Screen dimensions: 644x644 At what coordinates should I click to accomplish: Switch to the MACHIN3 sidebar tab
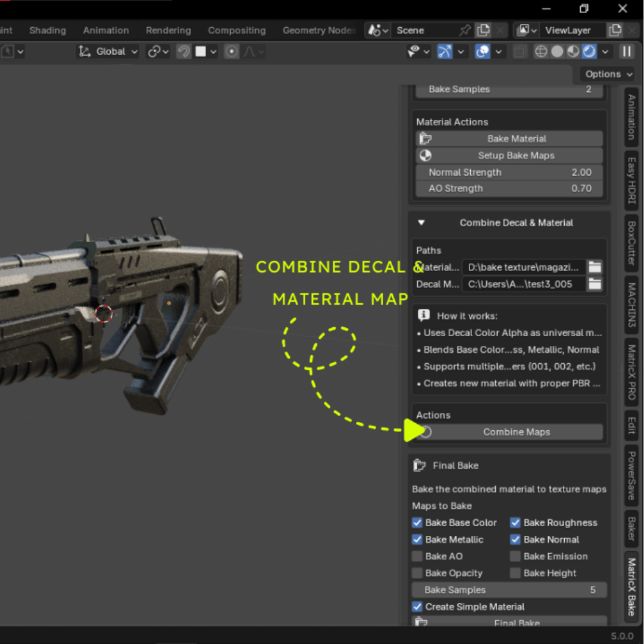tap(632, 307)
